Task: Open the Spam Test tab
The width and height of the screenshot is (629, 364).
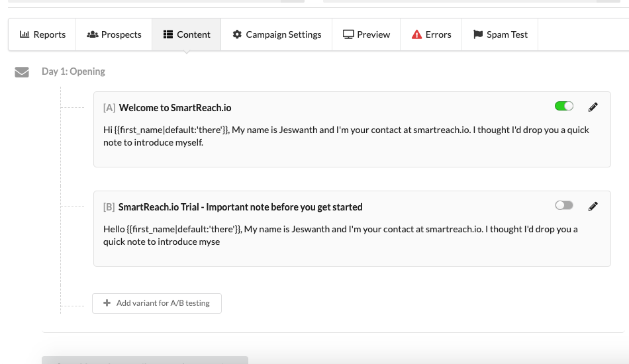Action: click(x=501, y=34)
